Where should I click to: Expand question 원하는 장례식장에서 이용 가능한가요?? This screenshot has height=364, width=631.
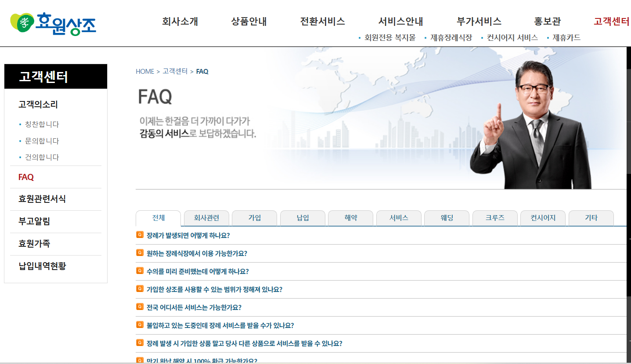coord(197,253)
